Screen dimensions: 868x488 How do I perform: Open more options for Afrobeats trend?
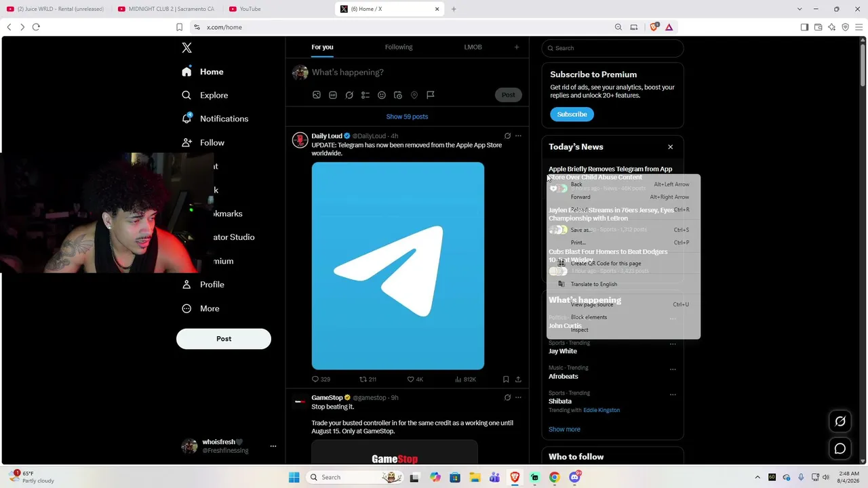click(673, 369)
